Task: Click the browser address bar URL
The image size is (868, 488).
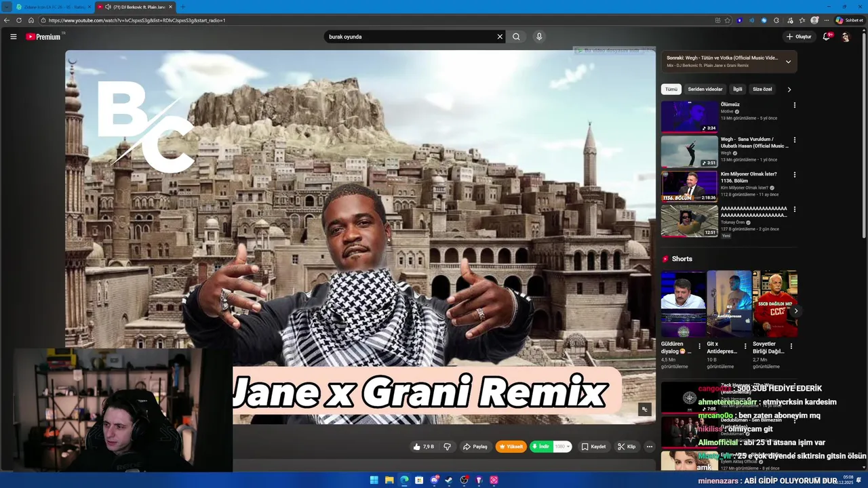Action: (137, 20)
